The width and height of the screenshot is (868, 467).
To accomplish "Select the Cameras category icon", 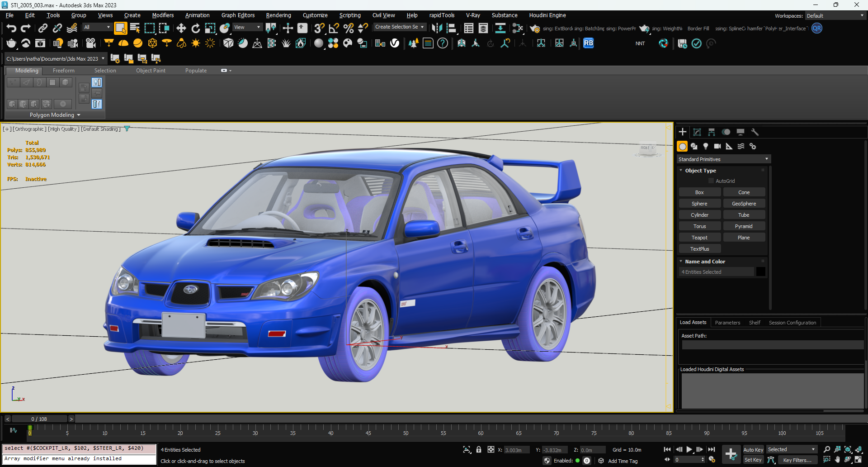I will pos(717,146).
